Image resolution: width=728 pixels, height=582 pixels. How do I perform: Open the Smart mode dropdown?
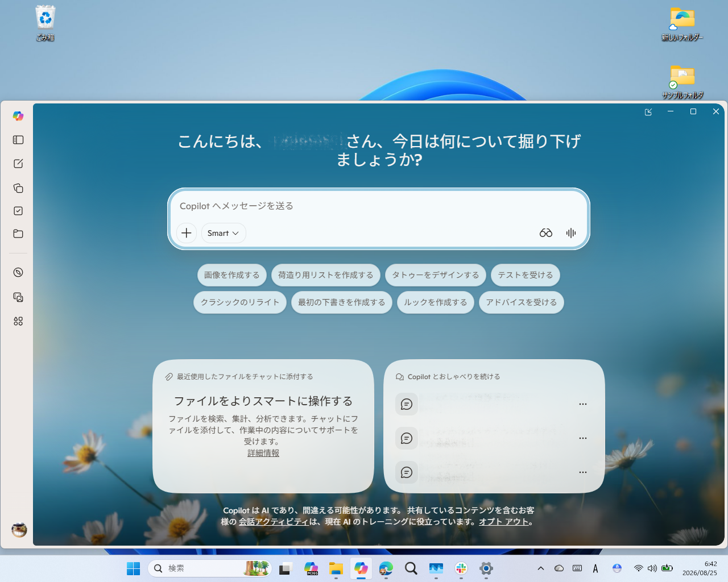click(224, 233)
